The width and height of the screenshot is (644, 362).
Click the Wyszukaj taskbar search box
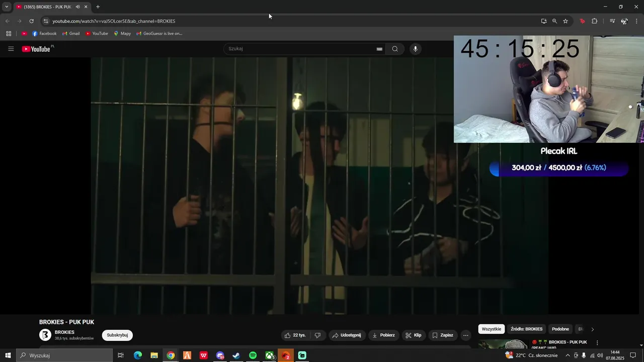pyautogui.click(x=64, y=355)
